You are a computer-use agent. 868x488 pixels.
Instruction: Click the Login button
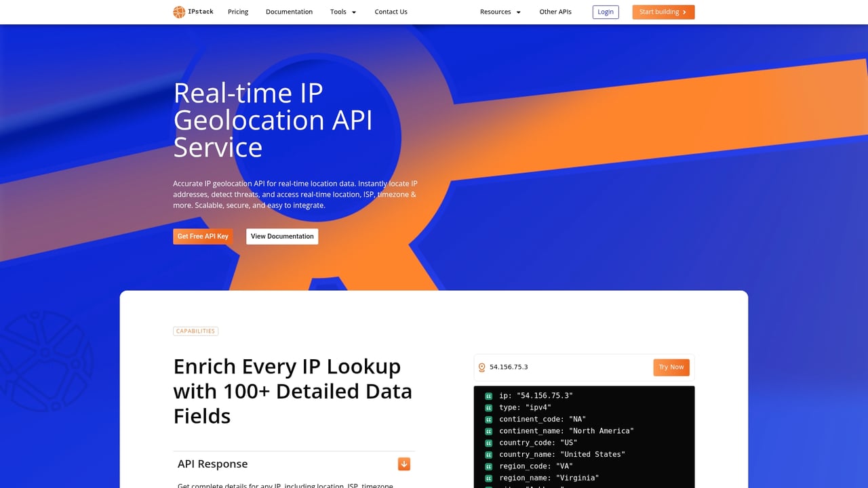tap(605, 12)
